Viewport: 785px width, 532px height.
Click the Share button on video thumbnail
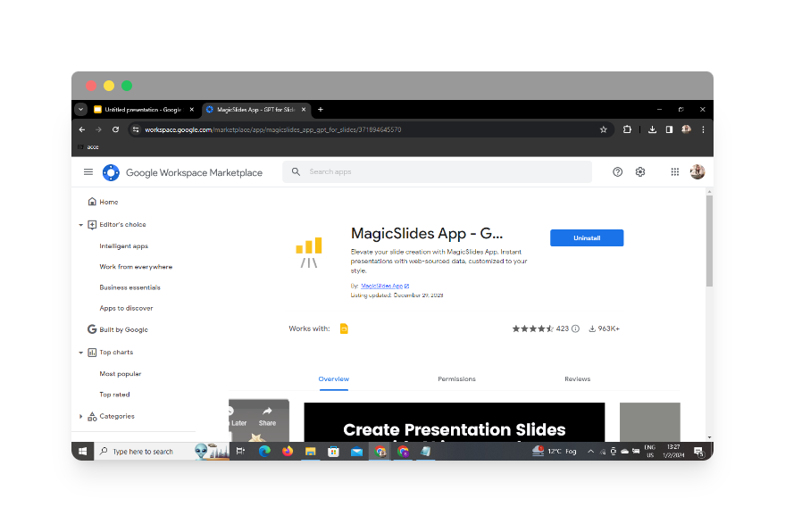[x=267, y=416]
